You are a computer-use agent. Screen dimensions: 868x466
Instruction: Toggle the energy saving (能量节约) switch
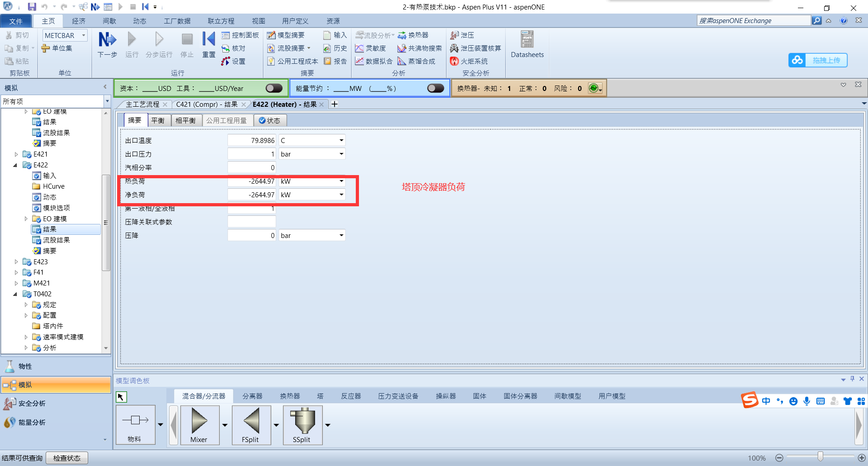[x=435, y=88]
